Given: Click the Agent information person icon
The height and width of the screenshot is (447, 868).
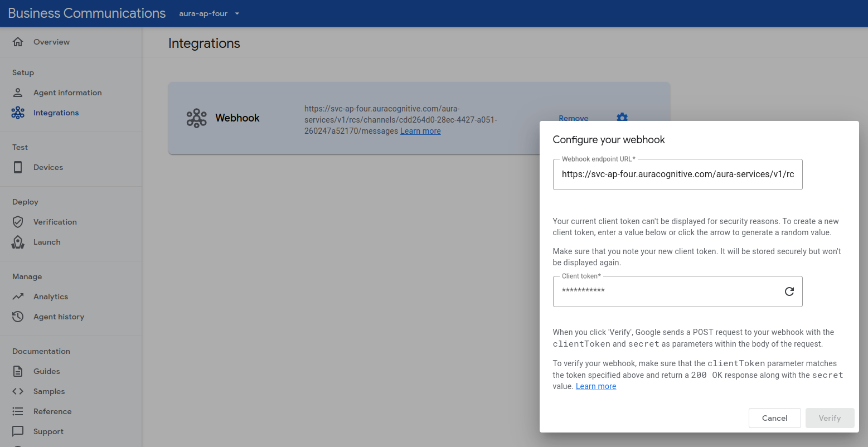Looking at the screenshot, I should click(18, 93).
